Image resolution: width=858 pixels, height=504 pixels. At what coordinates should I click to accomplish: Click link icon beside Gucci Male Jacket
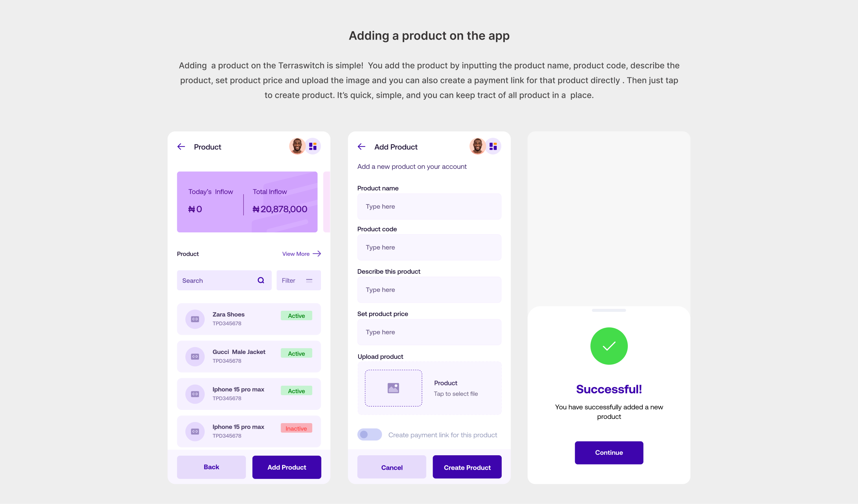pos(195,357)
